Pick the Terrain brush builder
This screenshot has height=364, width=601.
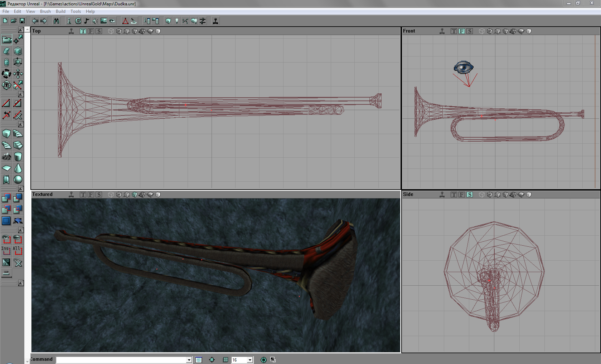coord(6,157)
